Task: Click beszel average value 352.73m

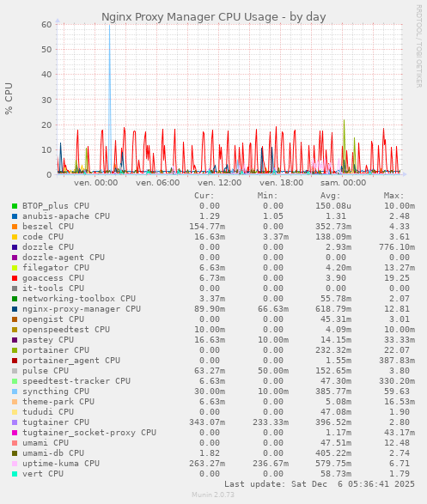Action: (333, 227)
